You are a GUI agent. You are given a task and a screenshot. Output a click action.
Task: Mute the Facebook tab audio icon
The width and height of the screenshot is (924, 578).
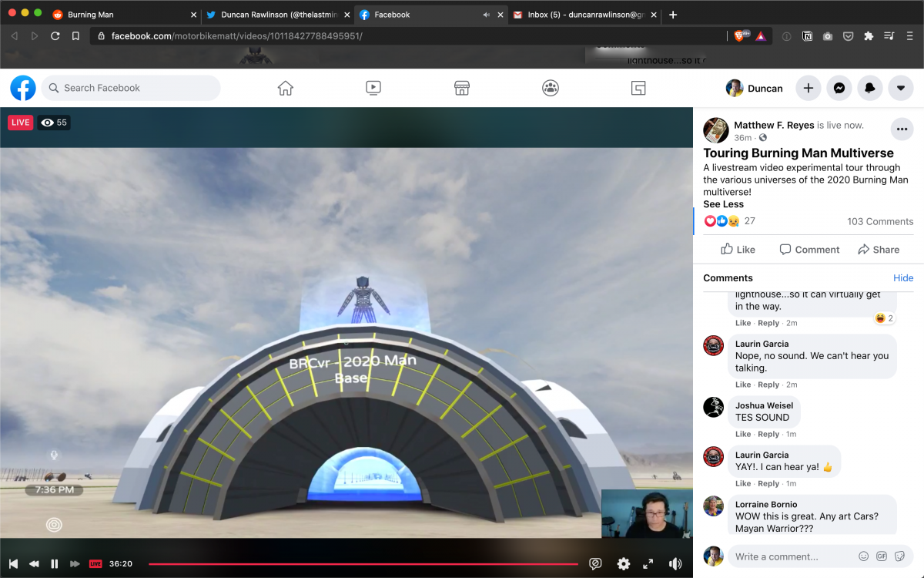click(487, 15)
